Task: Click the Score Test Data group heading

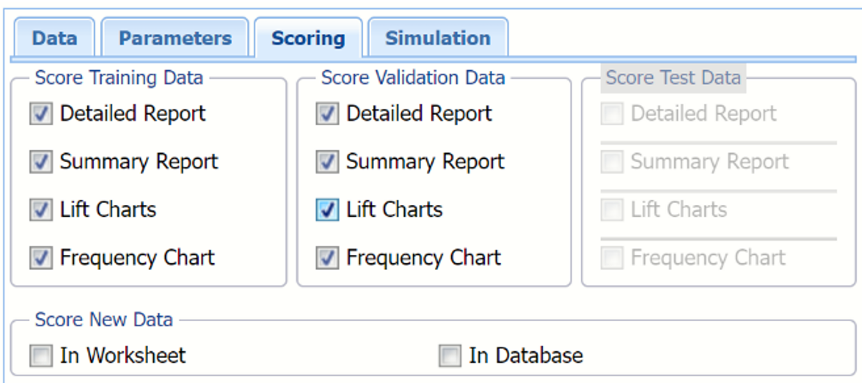Action: click(x=673, y=78)
